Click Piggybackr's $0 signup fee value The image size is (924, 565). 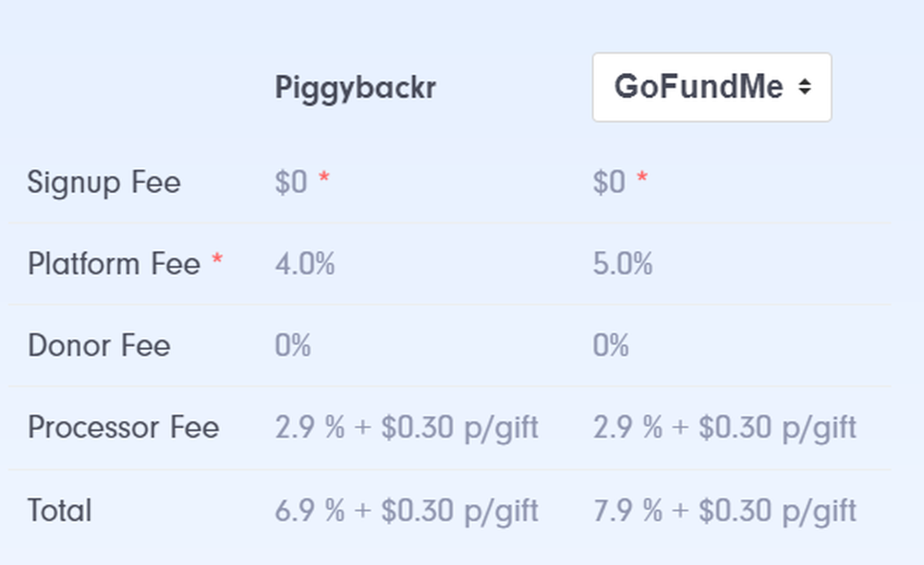pos(291,183)
